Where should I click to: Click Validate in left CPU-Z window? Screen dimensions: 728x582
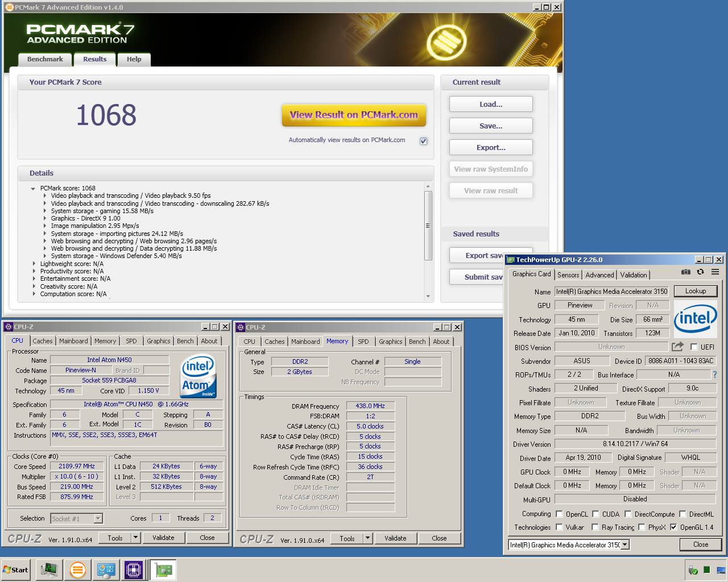[163, 538]
